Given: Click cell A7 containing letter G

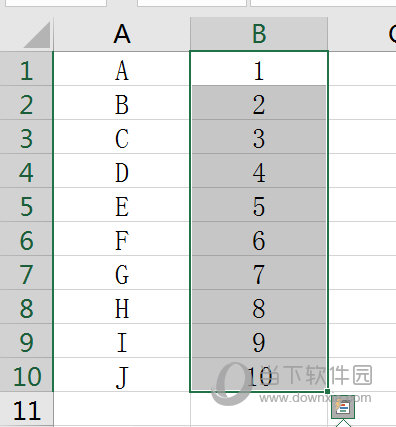Looking at the screenshot, I should pyautogui.click(x=122, y=273).
